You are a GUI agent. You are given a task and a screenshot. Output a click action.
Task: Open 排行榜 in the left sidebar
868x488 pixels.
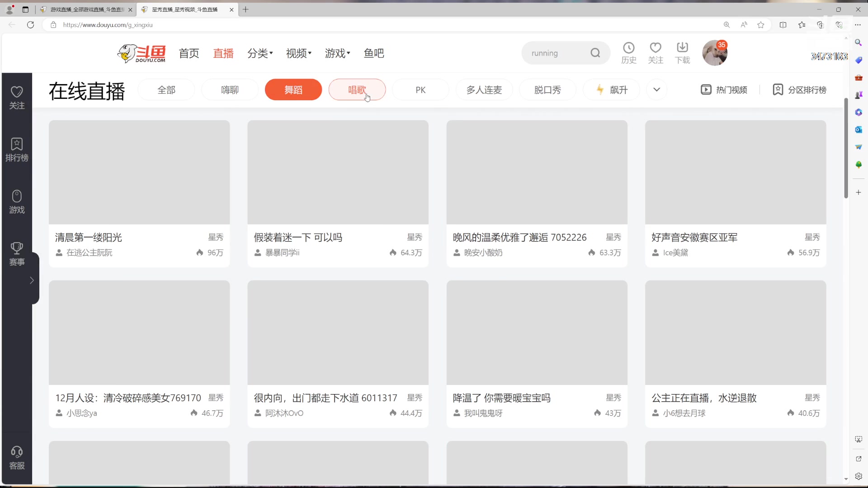pyautogui.click(x=17, y=150)
